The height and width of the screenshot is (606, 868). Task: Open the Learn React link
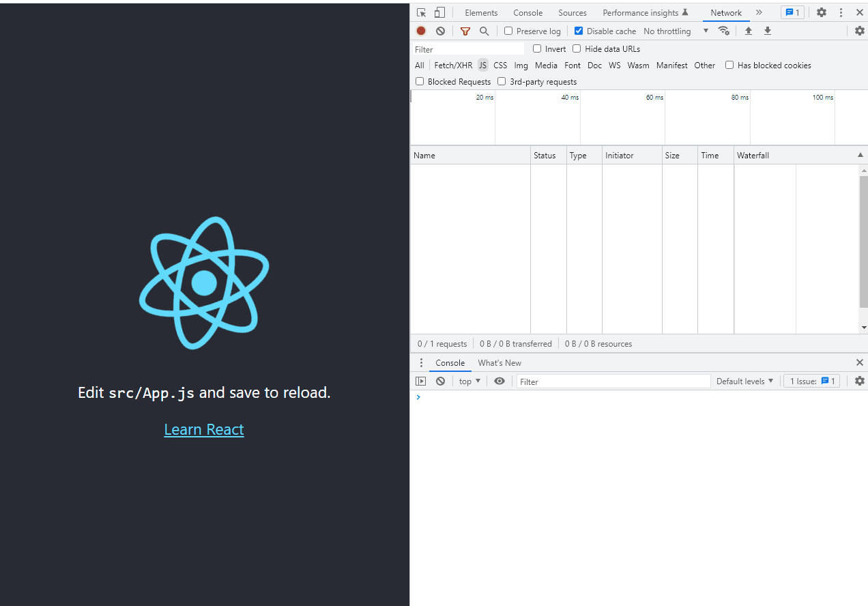coord(203,429)
